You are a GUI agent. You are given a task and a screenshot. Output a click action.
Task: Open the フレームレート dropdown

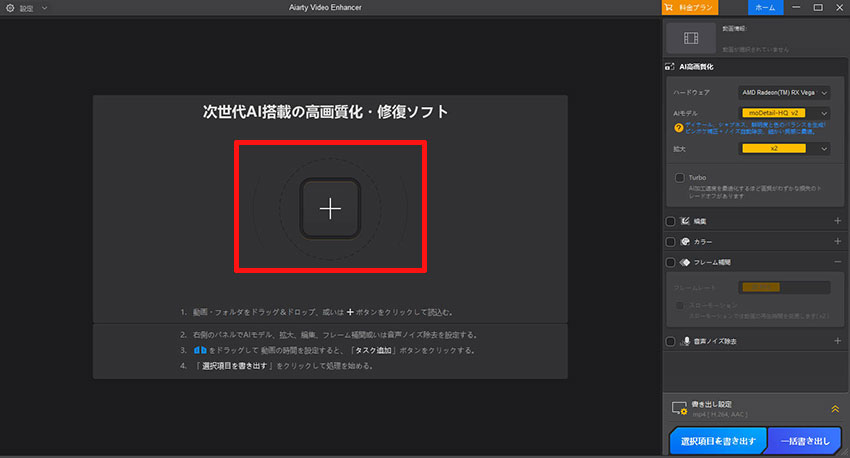point(784,287)
